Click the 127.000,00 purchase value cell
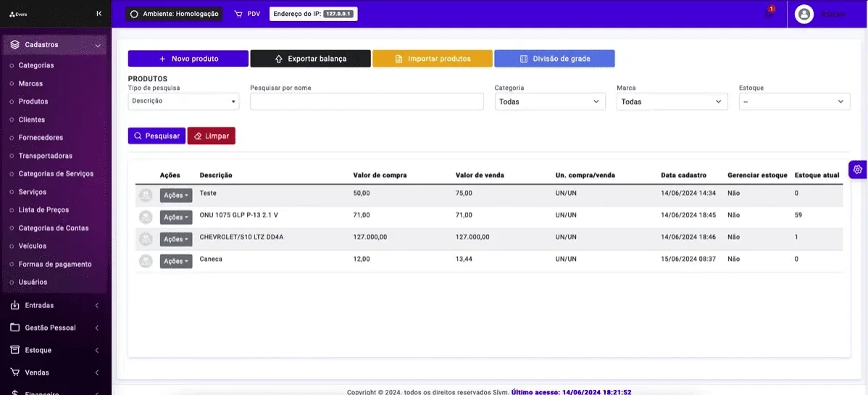The width and height of the screenshot is (868, 395). tap(370, 236)
